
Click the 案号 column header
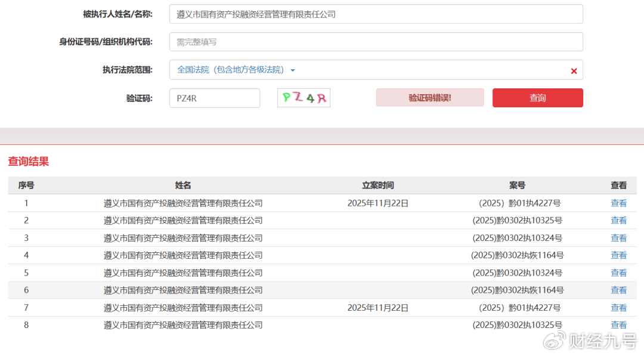517,185
